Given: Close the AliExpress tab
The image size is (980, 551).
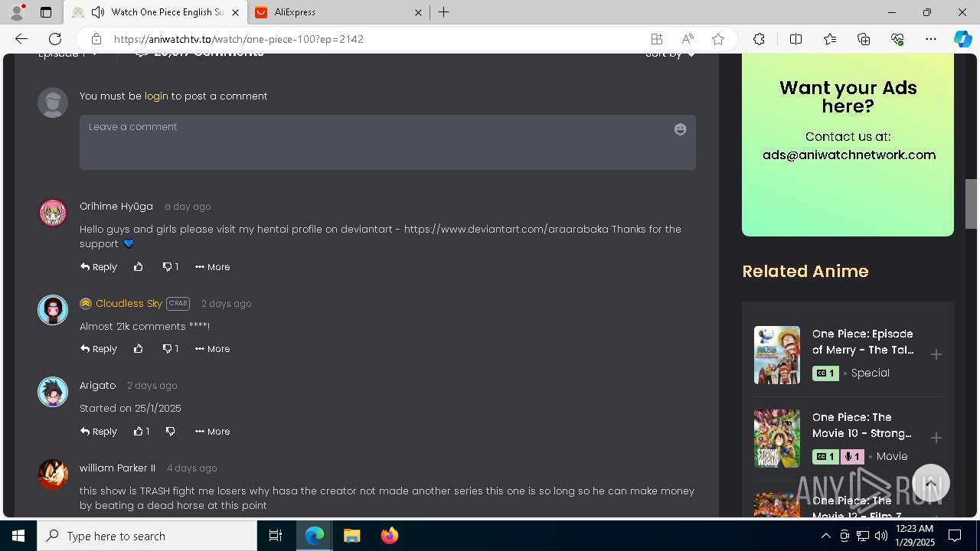Looking at the screenshot, I should click(419, 12).
